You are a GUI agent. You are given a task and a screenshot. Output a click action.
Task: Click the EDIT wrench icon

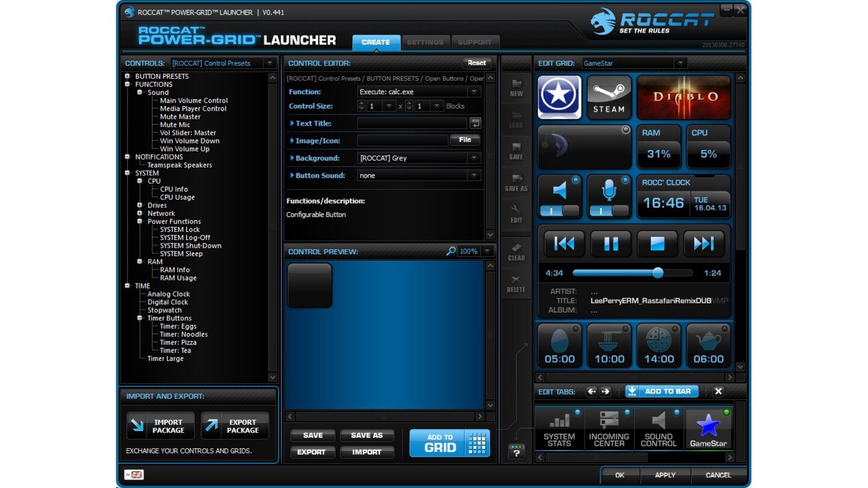point(517,214)
